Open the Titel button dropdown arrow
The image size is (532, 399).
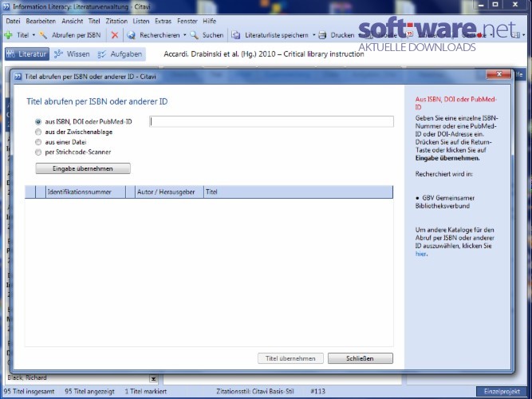click(x=33, y=35)
